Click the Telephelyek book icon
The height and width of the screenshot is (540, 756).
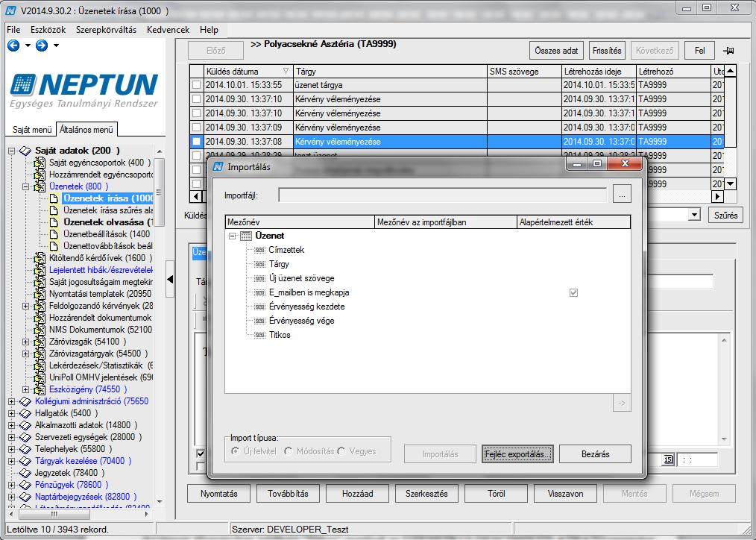pos(25,449)
